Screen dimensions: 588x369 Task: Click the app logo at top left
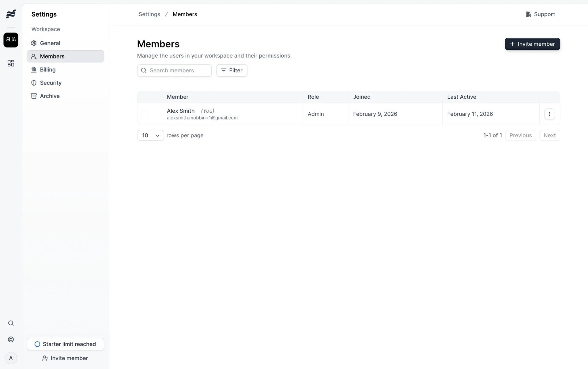11,14
